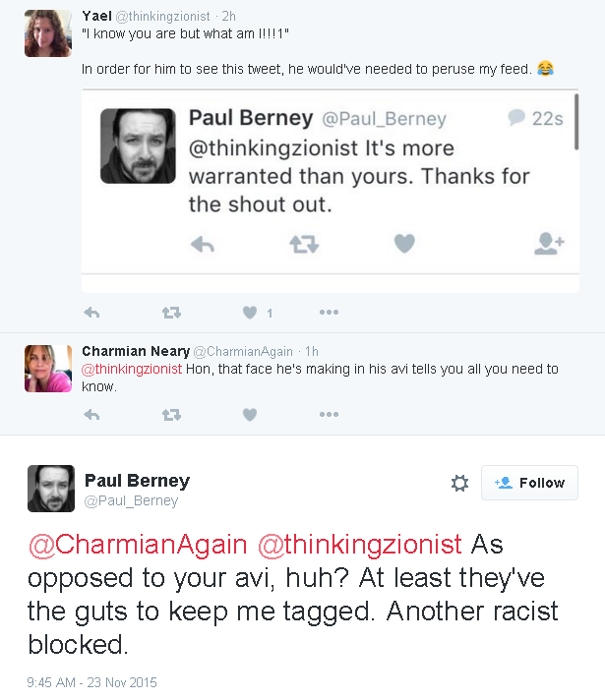Reply to Yael's tweet
Viewport: 605px width, 700px height.
(x=91, y=313)
